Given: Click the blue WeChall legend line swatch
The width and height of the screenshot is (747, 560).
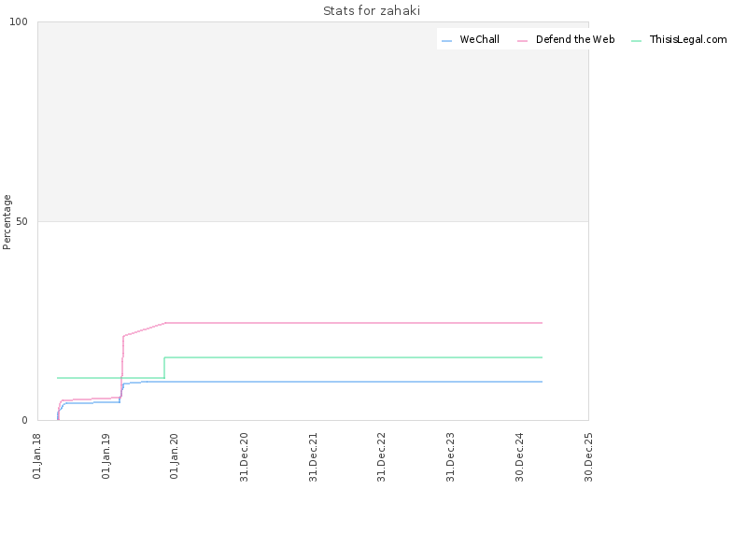Looking at the screenshot, I should [x=446, y=41].
